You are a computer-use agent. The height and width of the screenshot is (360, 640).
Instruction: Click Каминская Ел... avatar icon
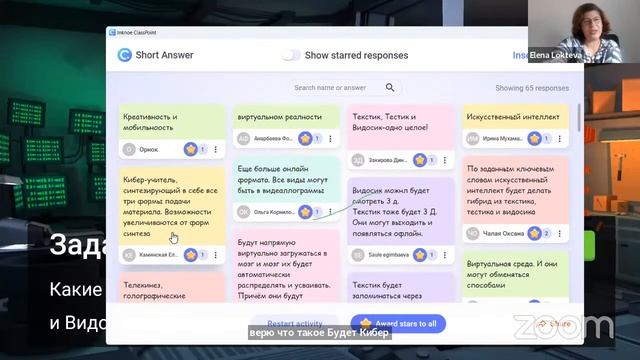(x=129, y=255)
